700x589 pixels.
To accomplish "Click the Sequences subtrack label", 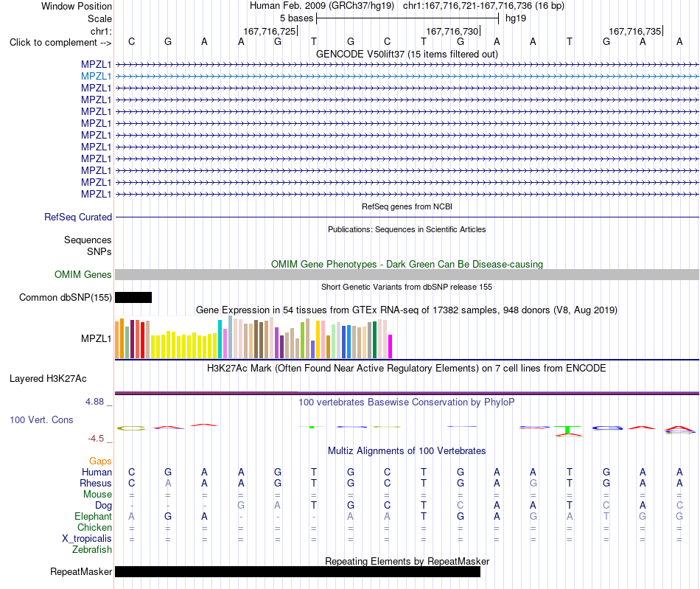I will click(88, 240).
